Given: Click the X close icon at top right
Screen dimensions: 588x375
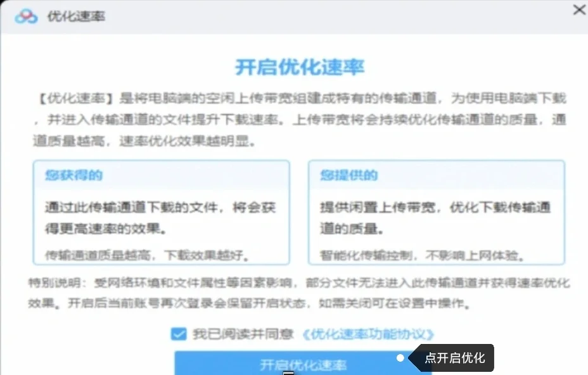Looking at the screenshot, I should 580,10.
